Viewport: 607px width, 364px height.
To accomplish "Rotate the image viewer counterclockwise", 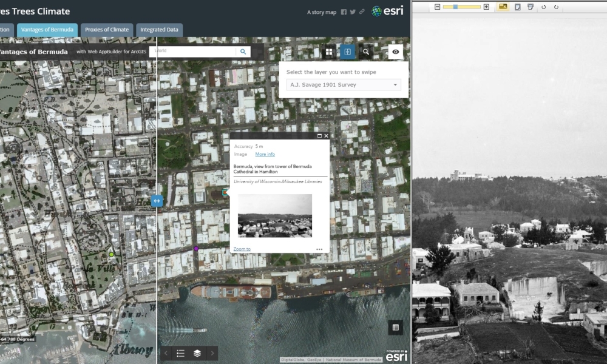I will click(544, 7).
